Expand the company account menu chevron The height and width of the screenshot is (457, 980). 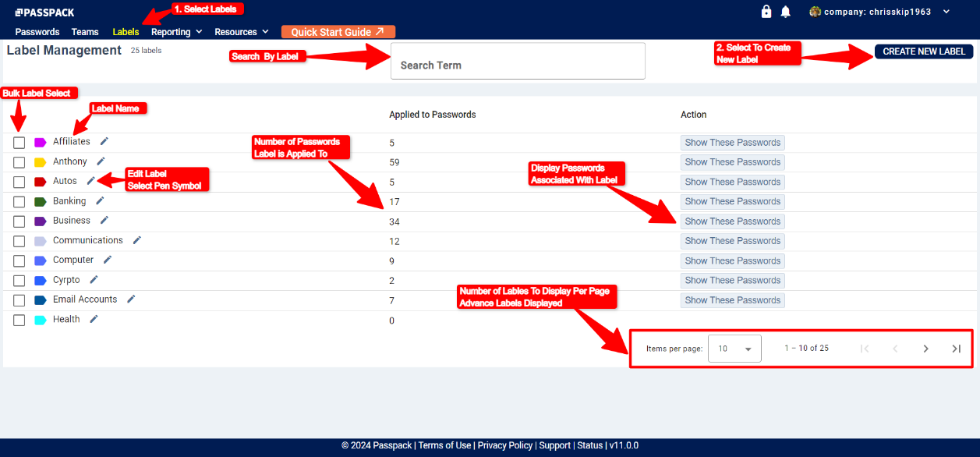946,12
